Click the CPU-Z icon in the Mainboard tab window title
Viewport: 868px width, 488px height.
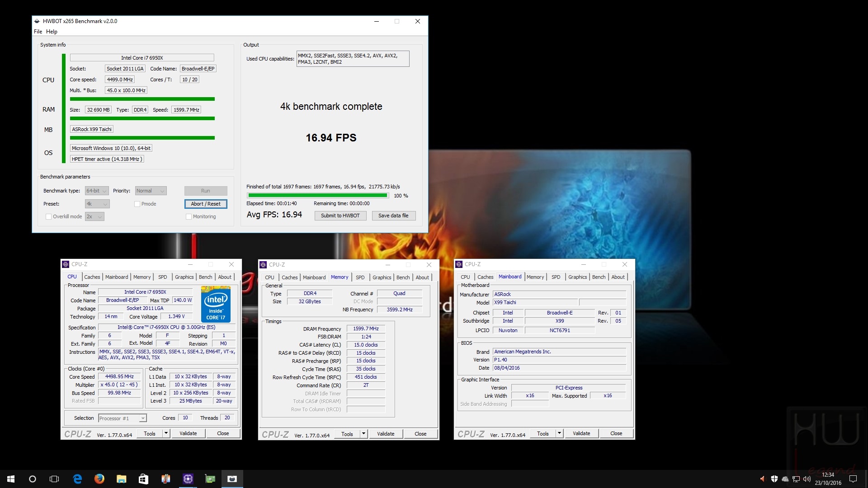point(459,264)
